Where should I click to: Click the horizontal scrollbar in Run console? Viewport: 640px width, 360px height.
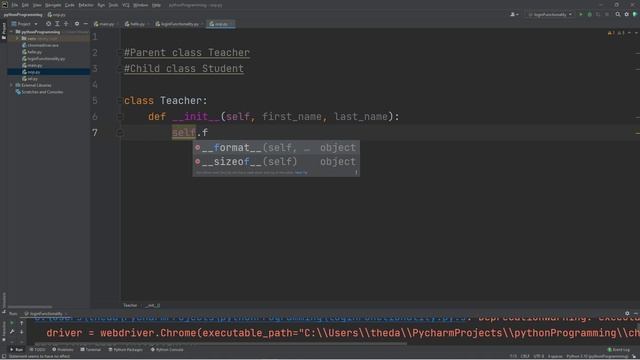[220, 344]
